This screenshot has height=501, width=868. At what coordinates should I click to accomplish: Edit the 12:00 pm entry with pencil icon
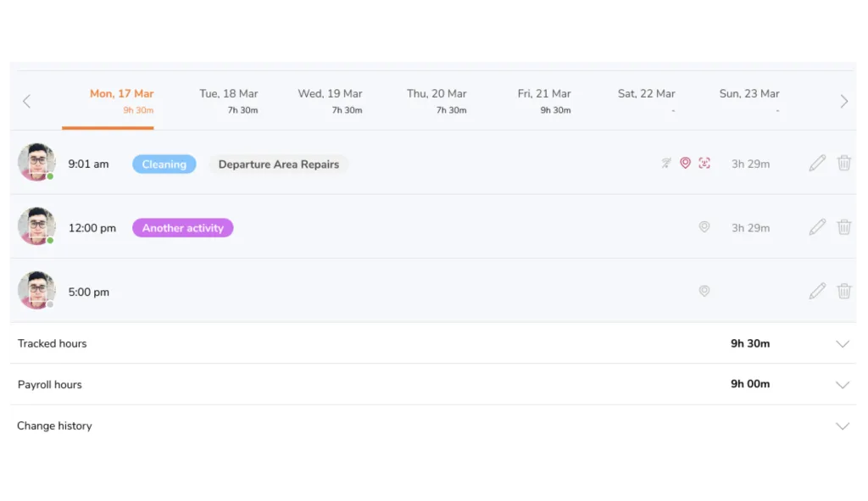pos(817,227)
